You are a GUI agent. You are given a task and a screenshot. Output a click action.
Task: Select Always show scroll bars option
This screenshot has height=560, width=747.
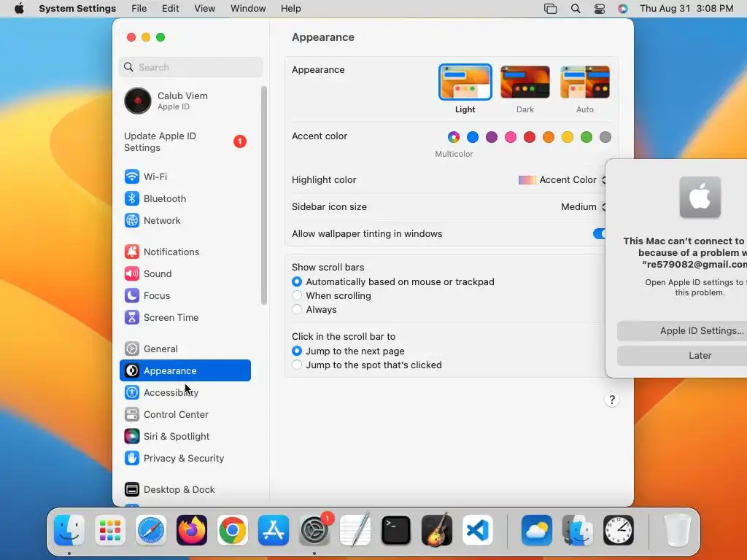tap(297, 309)
